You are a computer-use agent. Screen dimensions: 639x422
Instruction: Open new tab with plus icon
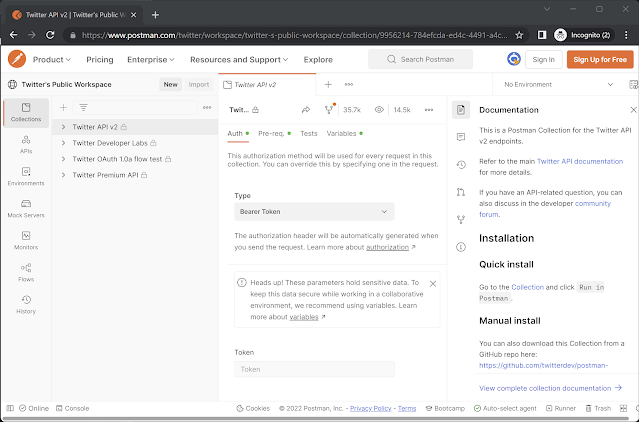point(328,84)
